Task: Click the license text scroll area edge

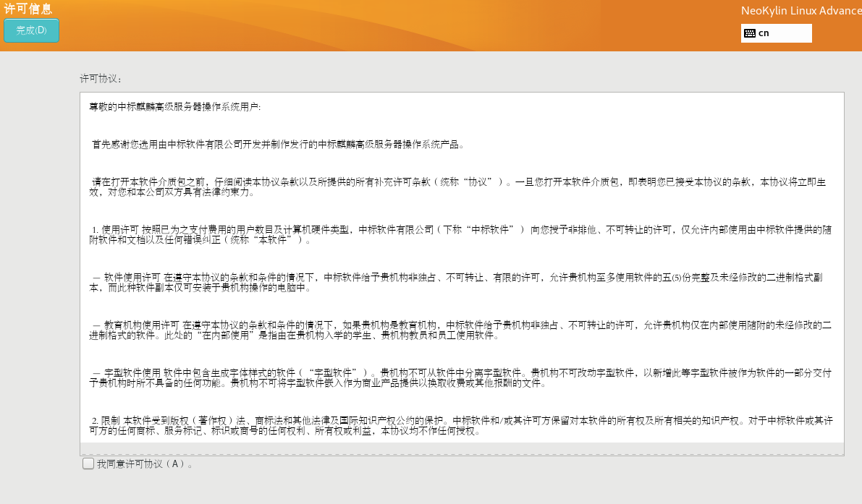Action: tap(840, 271)
